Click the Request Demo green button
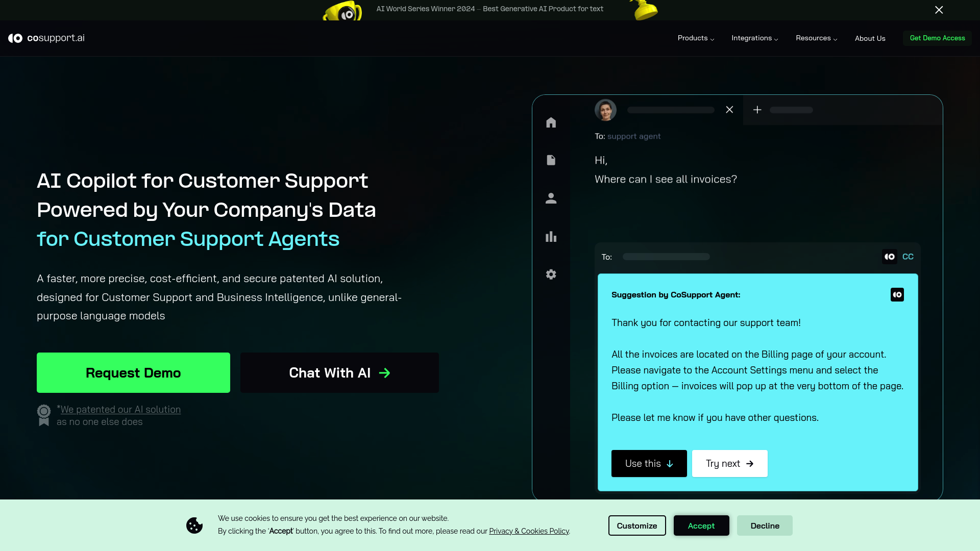The image size is (980, 551). pyautogui.click(x=133, y=373)
